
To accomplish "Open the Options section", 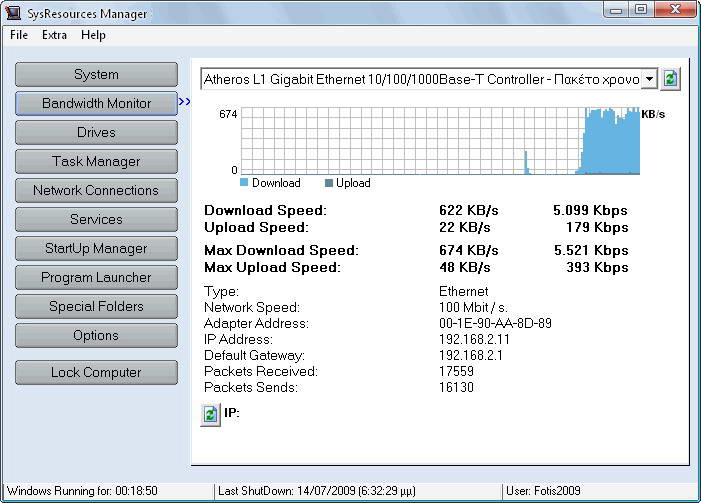I will click(x=96, y=336).
